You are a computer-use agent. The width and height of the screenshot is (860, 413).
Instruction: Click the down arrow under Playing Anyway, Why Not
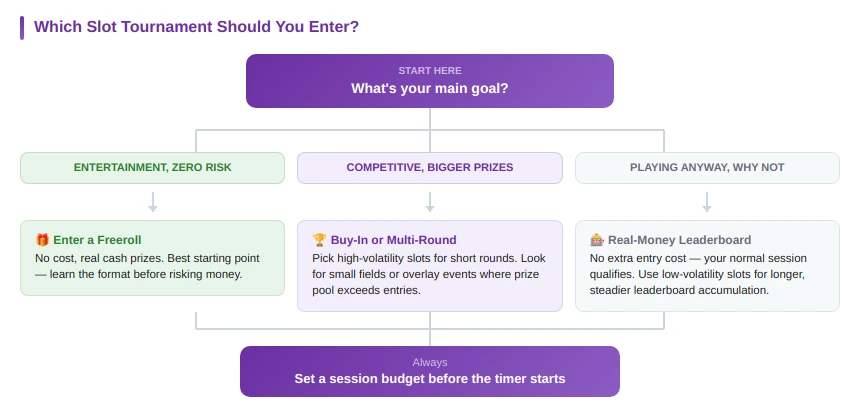[x=707, y=202]
